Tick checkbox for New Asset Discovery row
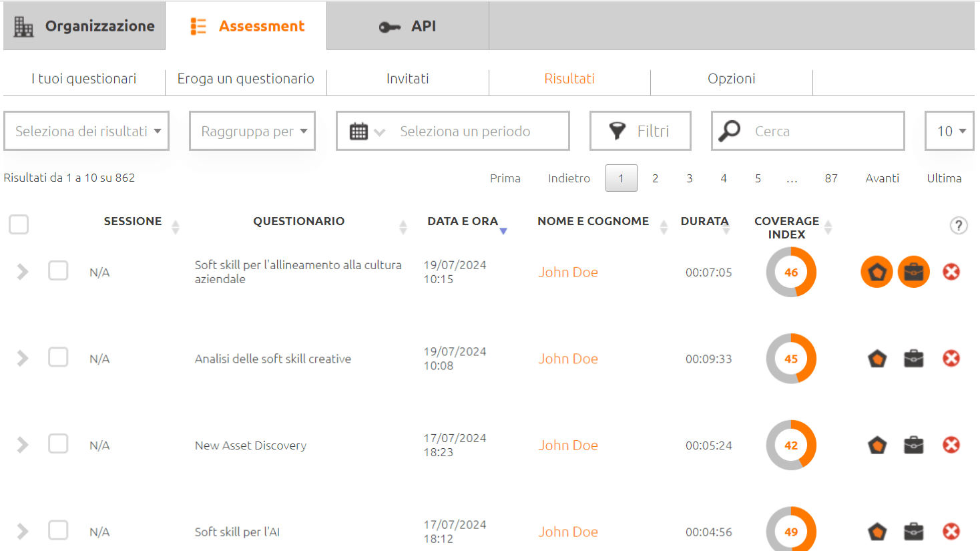Image resolution: width=980 pixels, height=551 pixels. pos(58,443)
